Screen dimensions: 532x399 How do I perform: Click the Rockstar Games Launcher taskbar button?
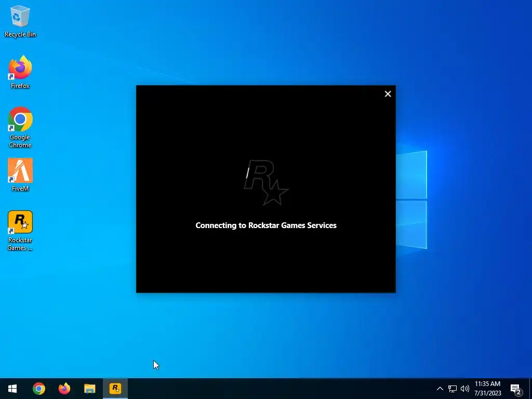pyautogui.click(x=115, y=389)
